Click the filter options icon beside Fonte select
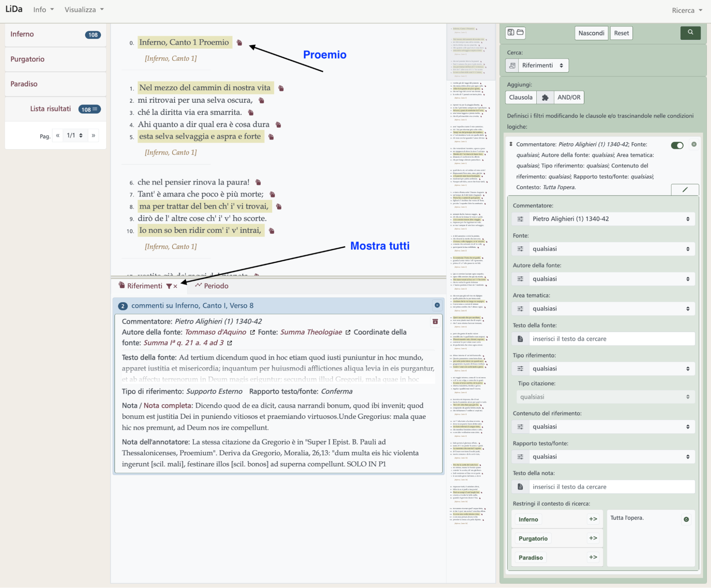 click(520, 249)
